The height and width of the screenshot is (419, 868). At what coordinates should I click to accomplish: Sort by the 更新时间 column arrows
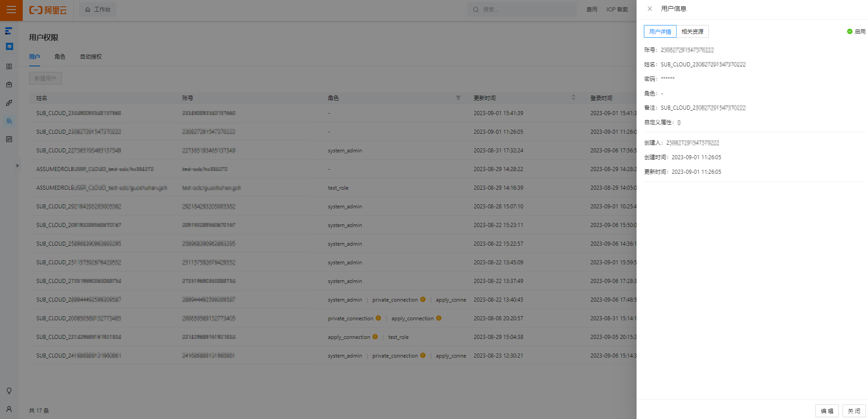pos(573,97)
